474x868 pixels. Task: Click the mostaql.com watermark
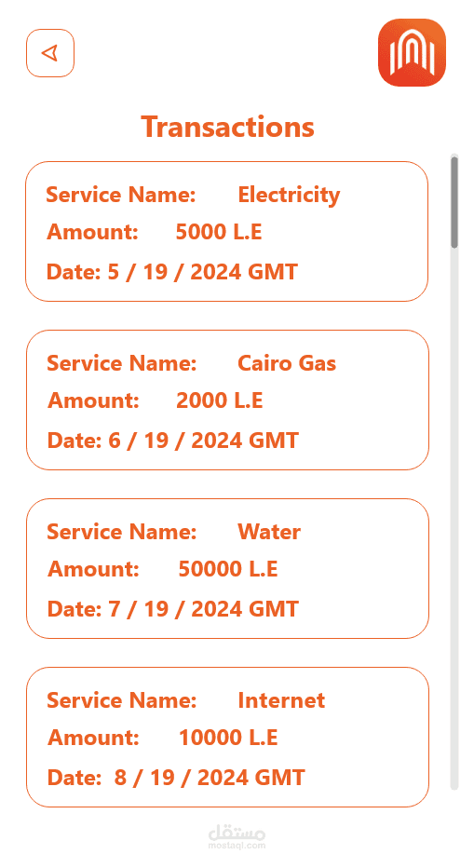click(237, 837)
